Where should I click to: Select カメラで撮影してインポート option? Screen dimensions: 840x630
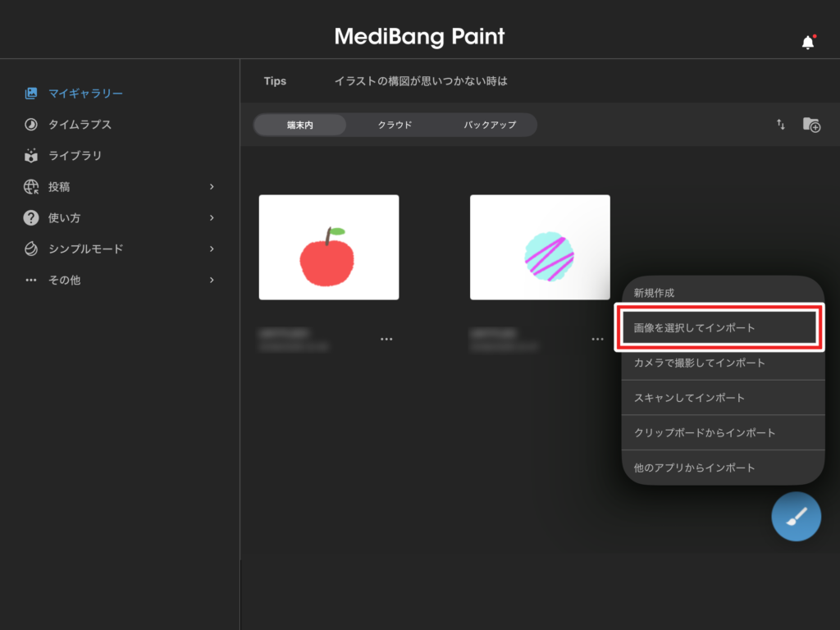[x=699, y=363]
